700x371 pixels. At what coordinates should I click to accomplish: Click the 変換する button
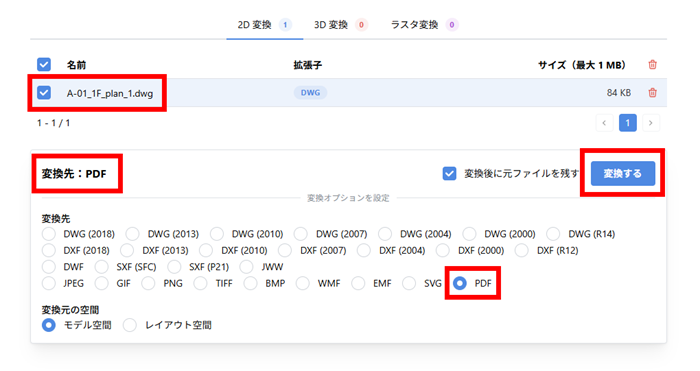click(623, 173)
